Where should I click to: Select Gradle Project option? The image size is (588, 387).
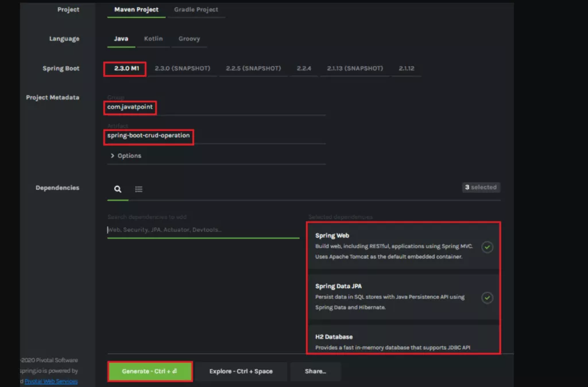196,10
